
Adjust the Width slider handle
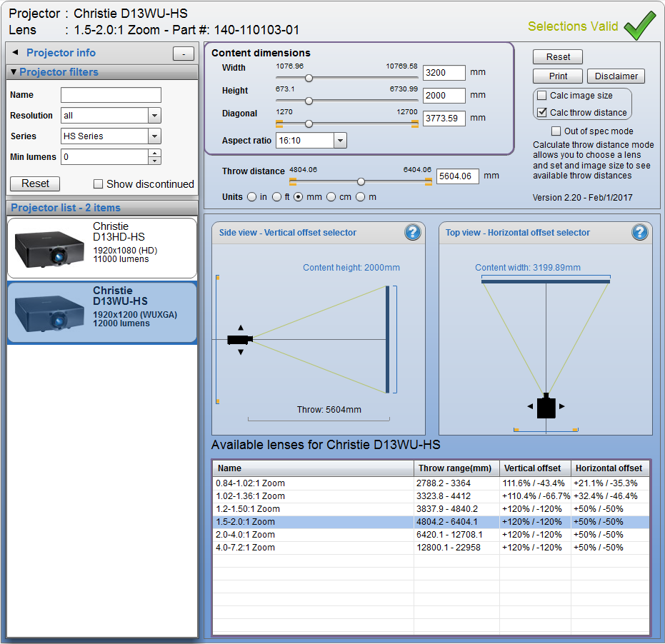pos(309,78)
